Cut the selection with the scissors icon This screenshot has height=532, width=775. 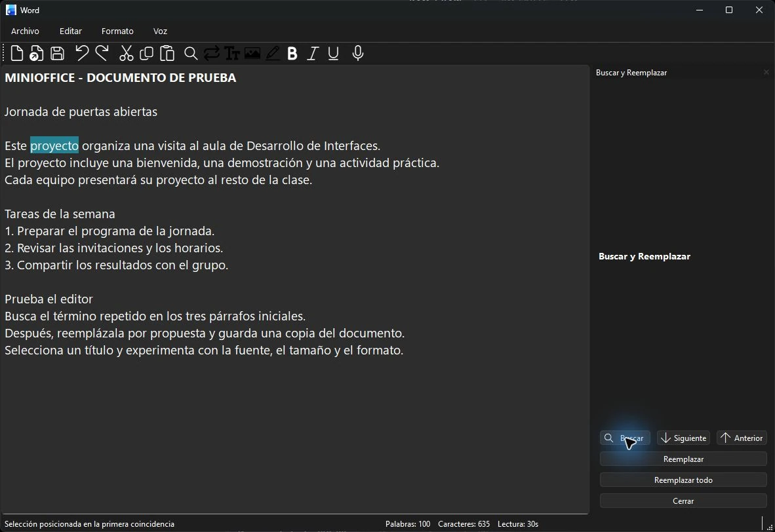[126, 53]
